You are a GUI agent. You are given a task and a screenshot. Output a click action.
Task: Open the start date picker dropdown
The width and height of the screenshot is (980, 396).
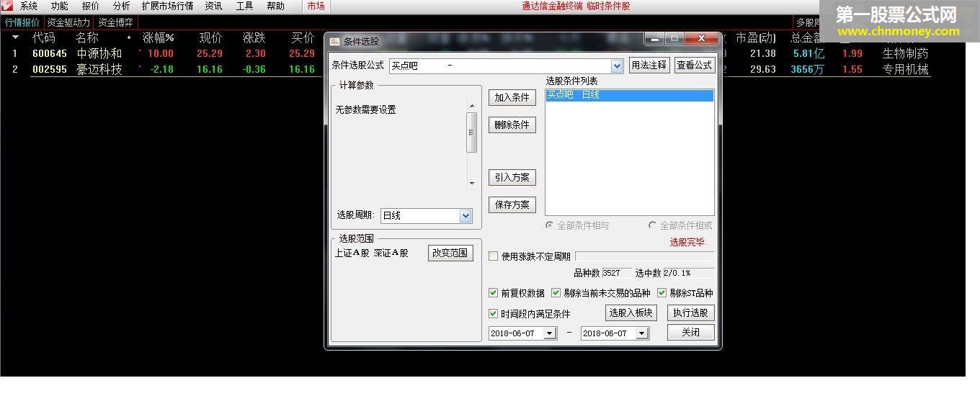pos(550,333)
